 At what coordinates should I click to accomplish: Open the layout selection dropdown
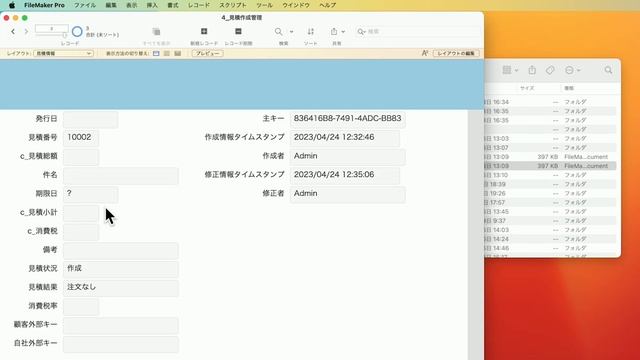[x=63, y=53]
